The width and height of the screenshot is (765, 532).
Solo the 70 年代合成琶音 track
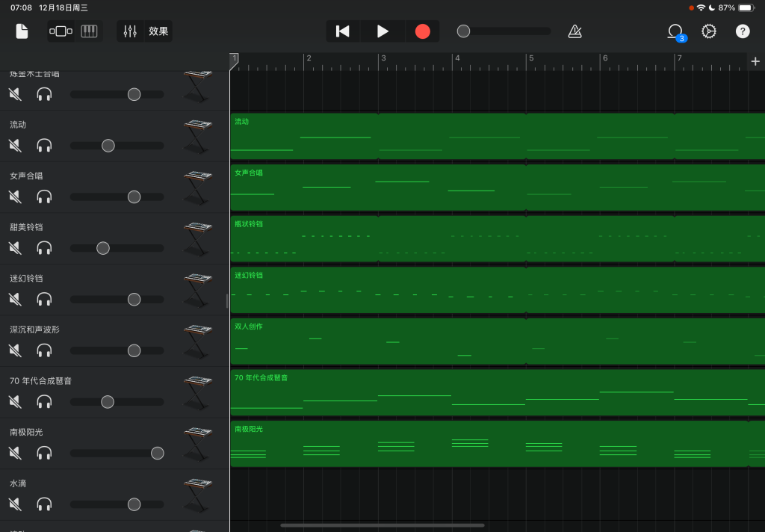pos(44,402)
